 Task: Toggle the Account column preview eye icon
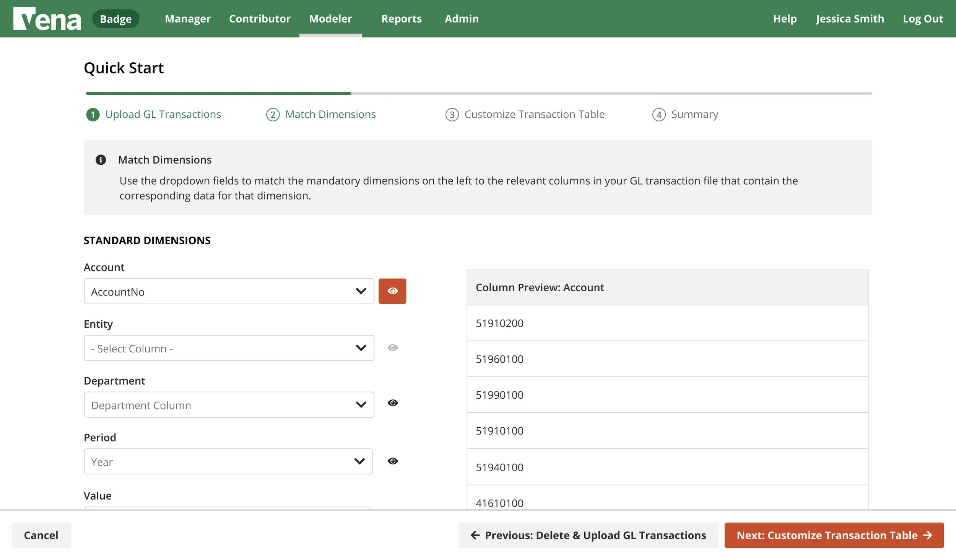392,291
